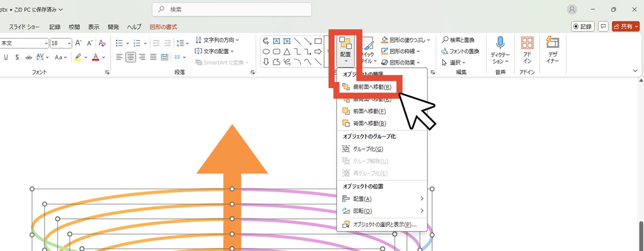
Task: Select the text box shape
Action: (x=277, y=41)
